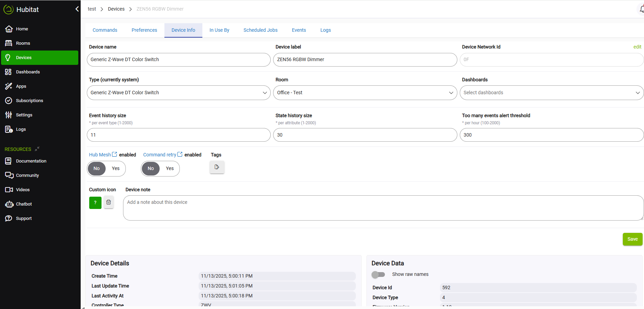Switch to the Preferences tab
This screenshot has width=644, height=309.
point(144,30)
